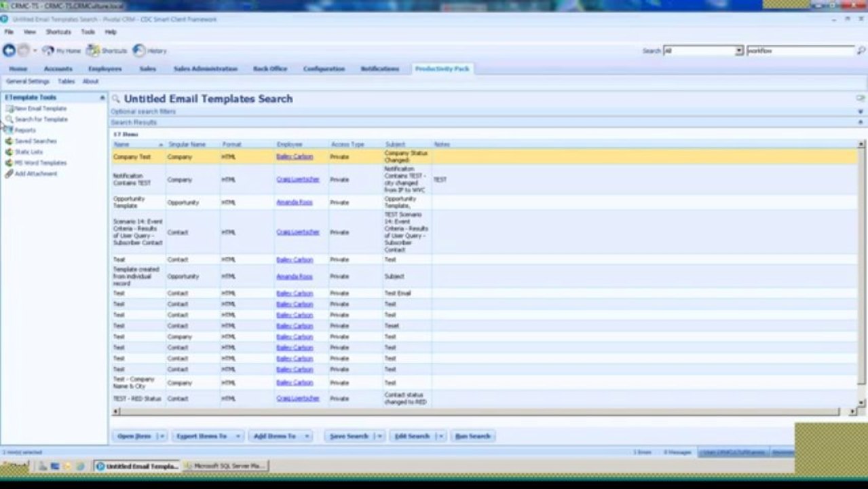The height and width of the screenshot is (489, 868).
Task: Open the Shortcuts menu in the menu bar
Action: coord(58,32)
